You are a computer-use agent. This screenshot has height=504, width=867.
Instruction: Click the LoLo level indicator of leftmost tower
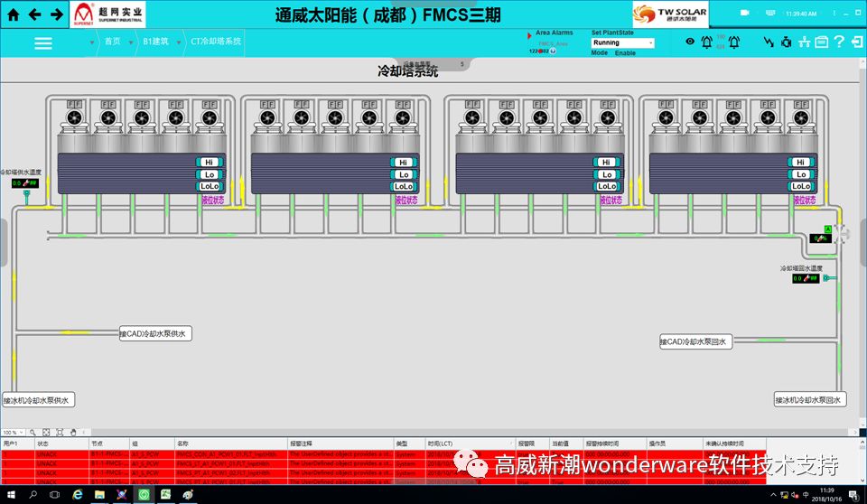click(x=209, y=186)
